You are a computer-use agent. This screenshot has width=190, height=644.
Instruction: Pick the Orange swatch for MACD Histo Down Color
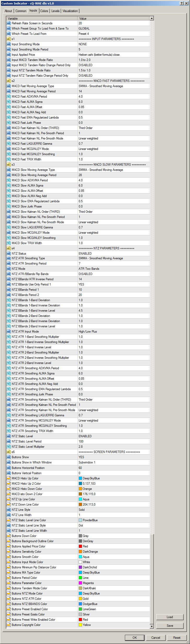80,489
